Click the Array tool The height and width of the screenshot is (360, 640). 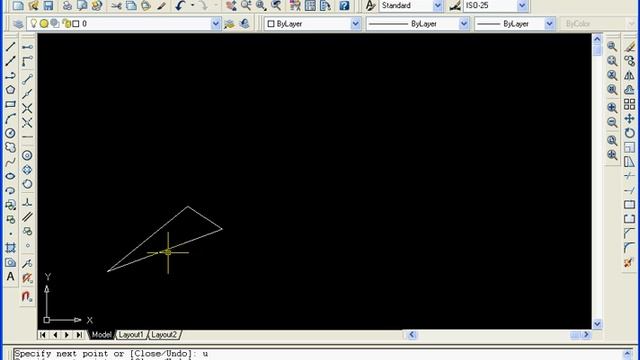pyautogui.click(x=629, y=104)
